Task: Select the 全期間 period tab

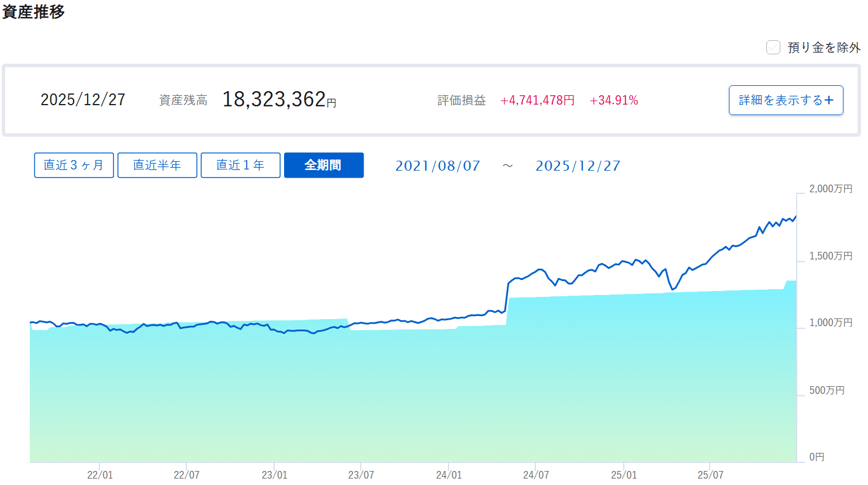Action: 323,165
